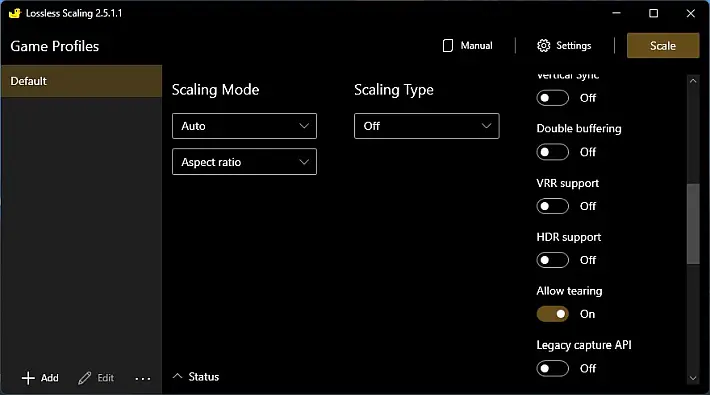Open the three-dots more options menu

tap(143, 379)
